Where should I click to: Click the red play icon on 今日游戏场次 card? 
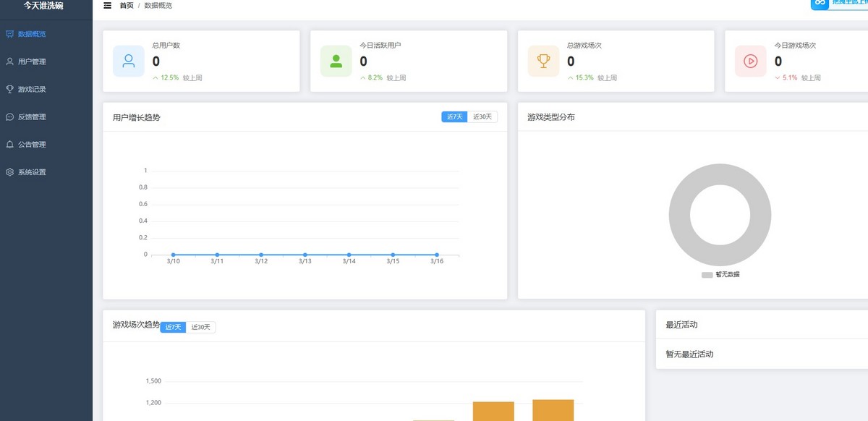tap(751, 61)
